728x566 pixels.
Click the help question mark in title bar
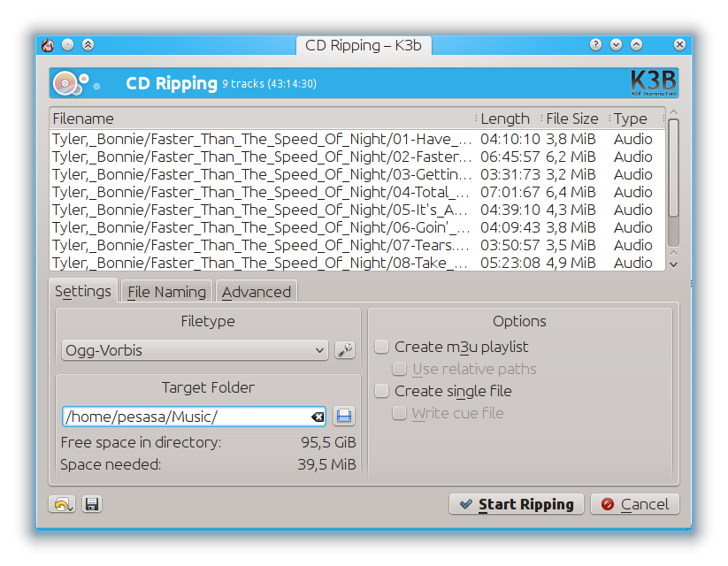[x=595, y=44]
